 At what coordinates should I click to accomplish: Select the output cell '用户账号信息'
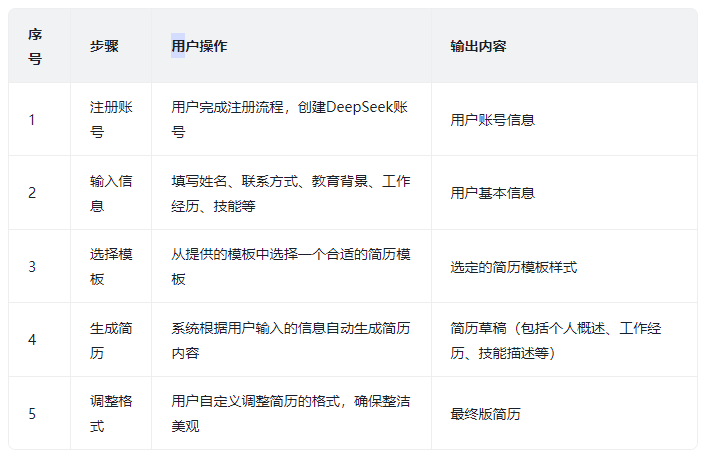coord(564,120)
